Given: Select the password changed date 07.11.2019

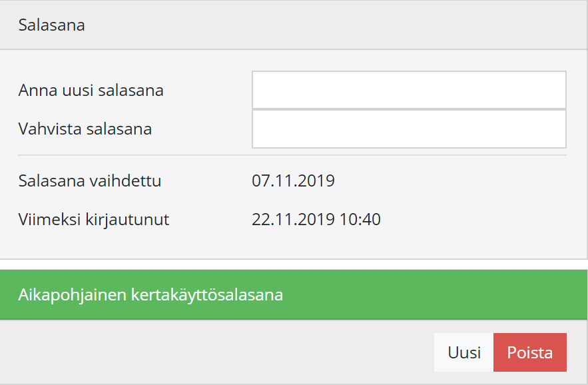Looking at the screenshot, I should tap(293, 181).
